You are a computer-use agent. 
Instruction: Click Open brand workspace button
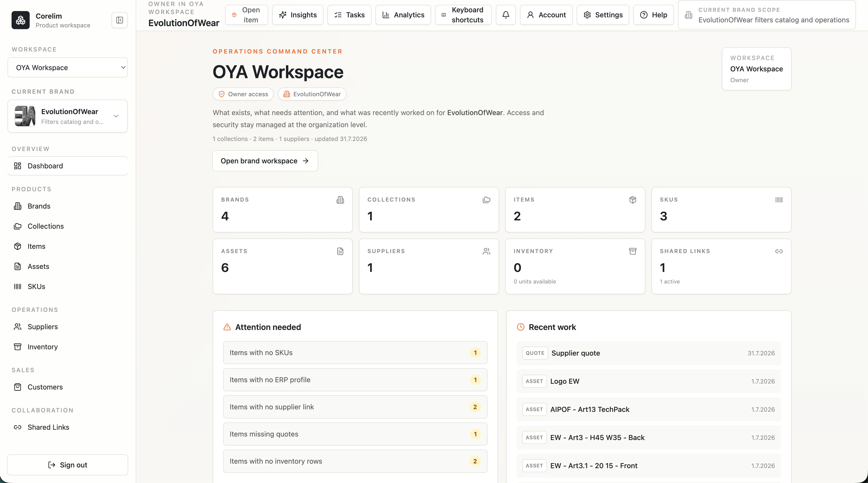[265, 161]
